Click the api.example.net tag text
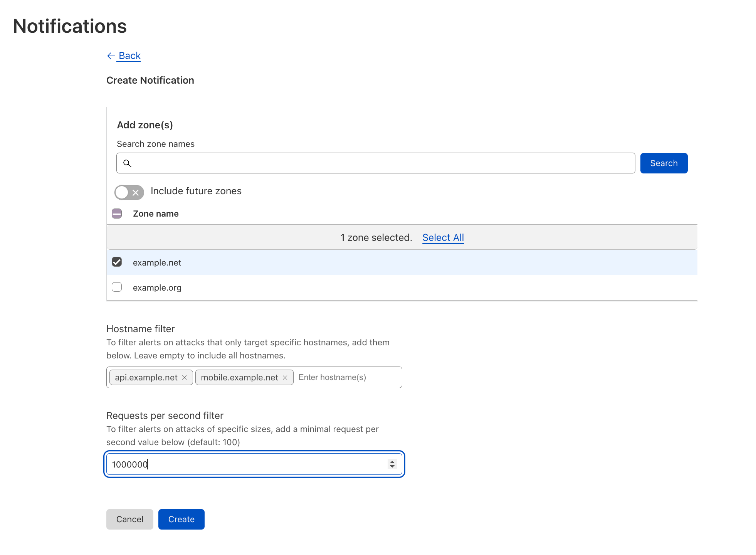Viewport: 756px width, 555px height. click(146, 377)
